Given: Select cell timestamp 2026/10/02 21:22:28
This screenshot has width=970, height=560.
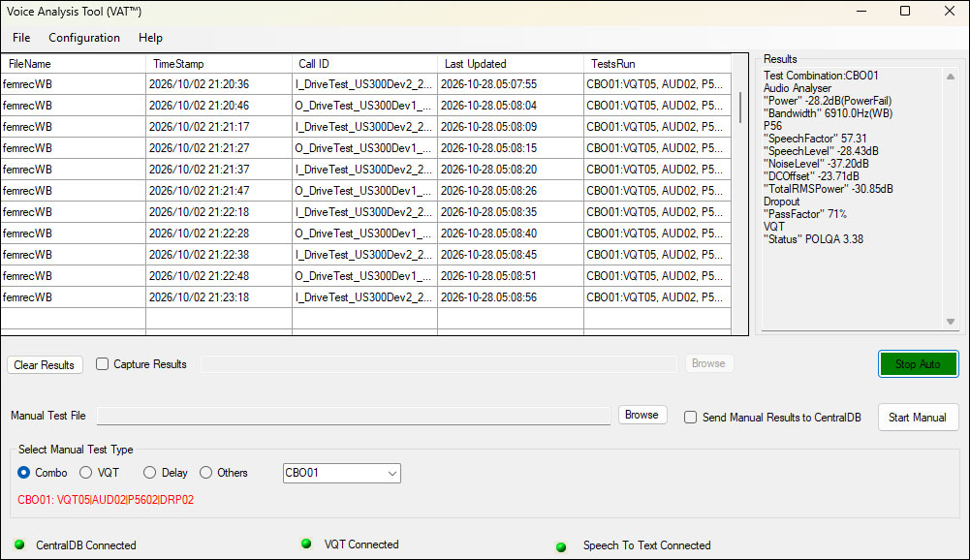Looking at the screenshot, I should (218, 233).
